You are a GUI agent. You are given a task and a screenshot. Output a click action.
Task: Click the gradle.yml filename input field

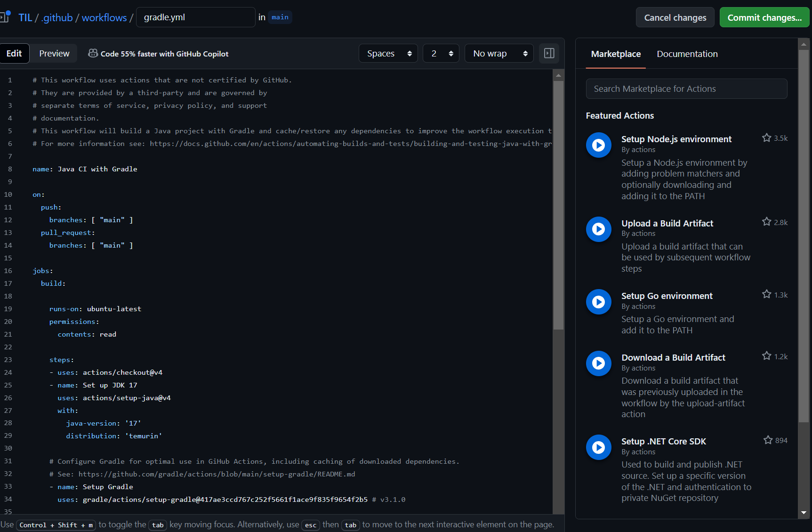[195, 17]
